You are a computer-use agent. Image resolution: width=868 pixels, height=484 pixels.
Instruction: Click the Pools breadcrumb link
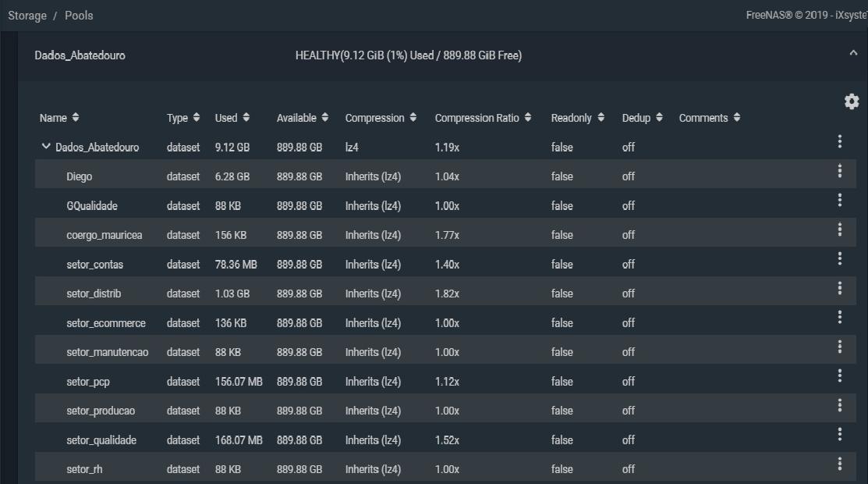click(x=79, y=16)
